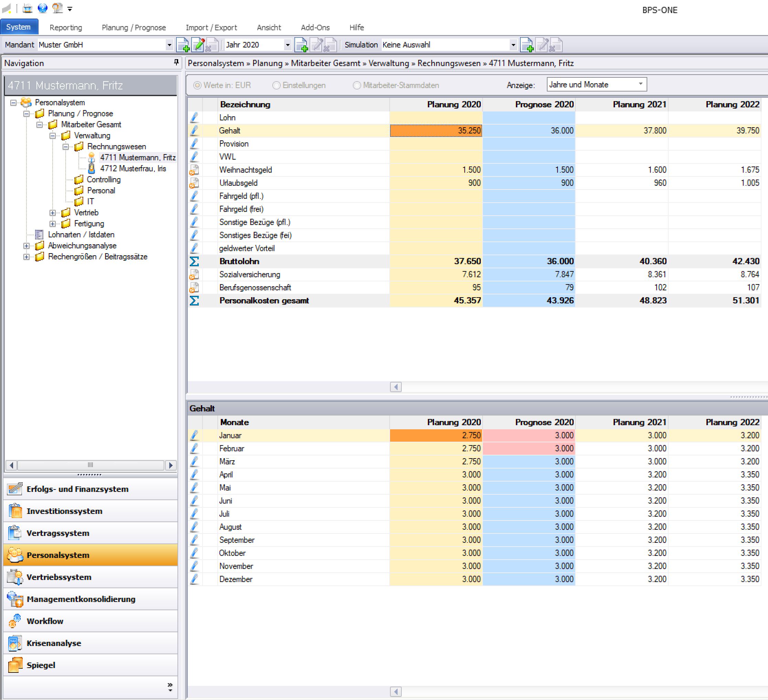The image size is (768, 700).
Task: Open the Spiegel module
Action: tap(91, 665)
